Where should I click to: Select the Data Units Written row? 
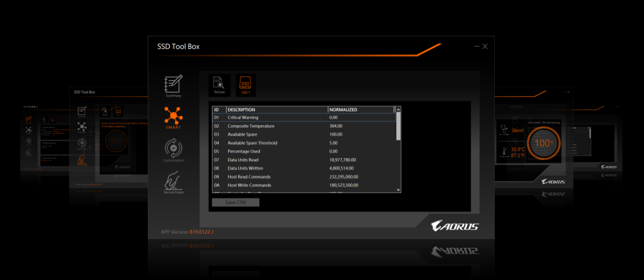point(304,168)
